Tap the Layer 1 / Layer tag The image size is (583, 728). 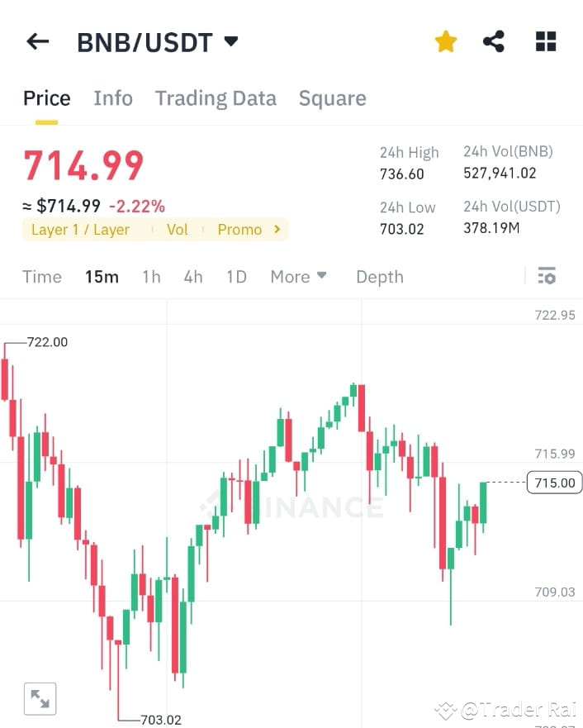(80, 229)
